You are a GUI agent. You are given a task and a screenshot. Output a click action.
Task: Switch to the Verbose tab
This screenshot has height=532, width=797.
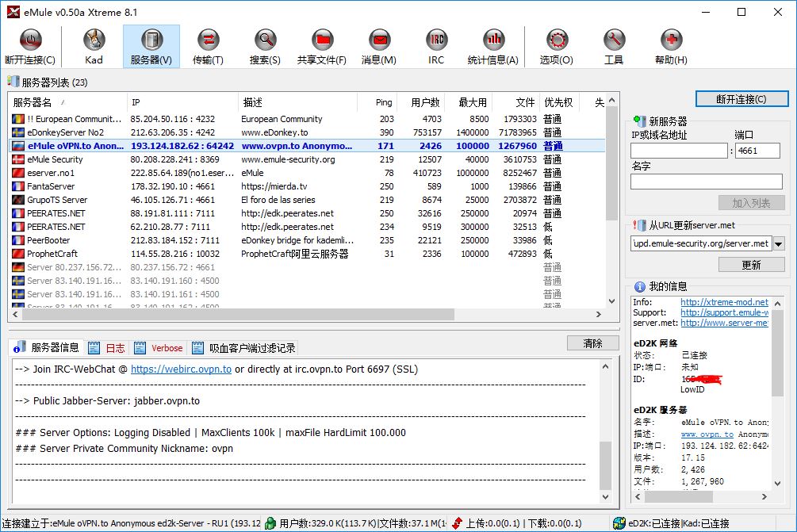click(159, 348)
